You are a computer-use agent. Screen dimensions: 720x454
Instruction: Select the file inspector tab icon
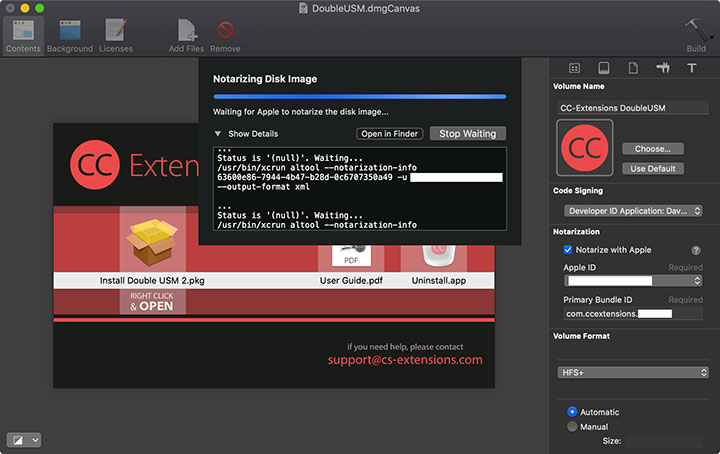point(633,68)
